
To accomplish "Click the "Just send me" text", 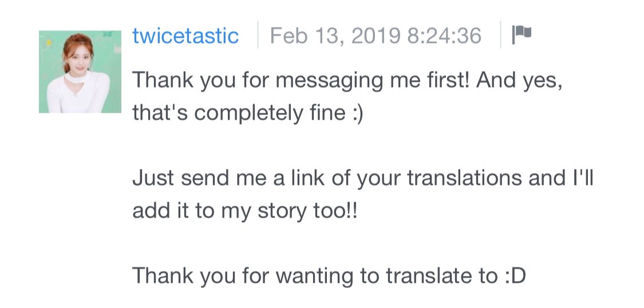I will (x=197, y=179).
